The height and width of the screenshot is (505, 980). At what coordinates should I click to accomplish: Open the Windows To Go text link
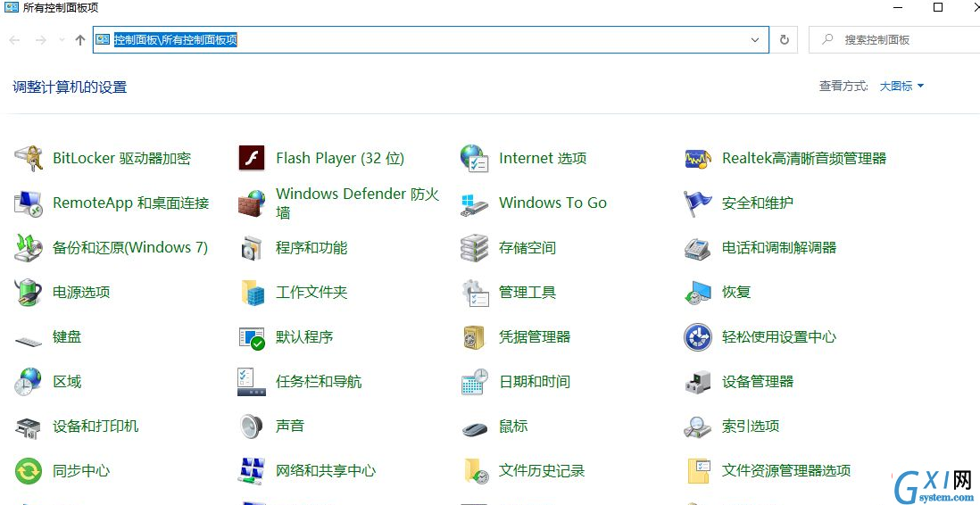[552, 203]
